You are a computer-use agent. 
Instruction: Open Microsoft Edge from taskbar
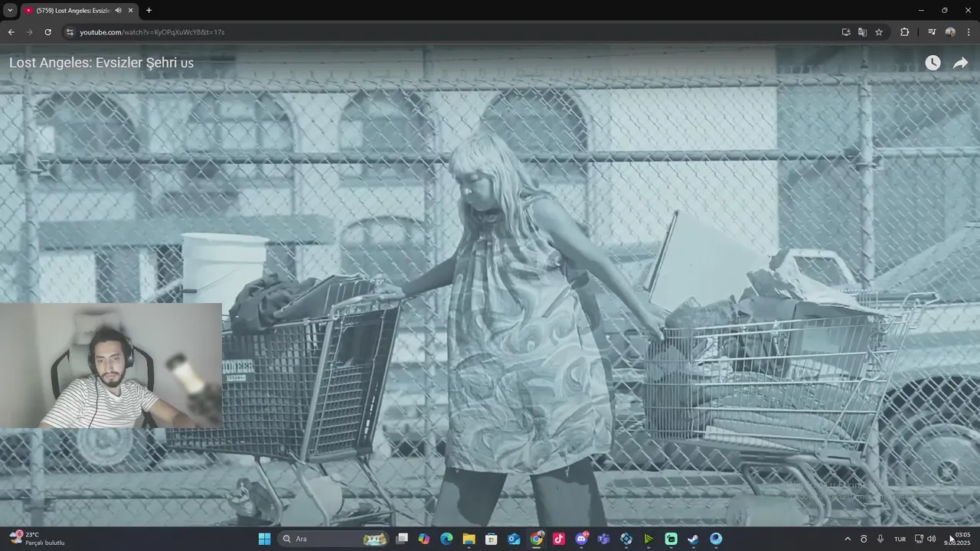[x=446, y=539]
